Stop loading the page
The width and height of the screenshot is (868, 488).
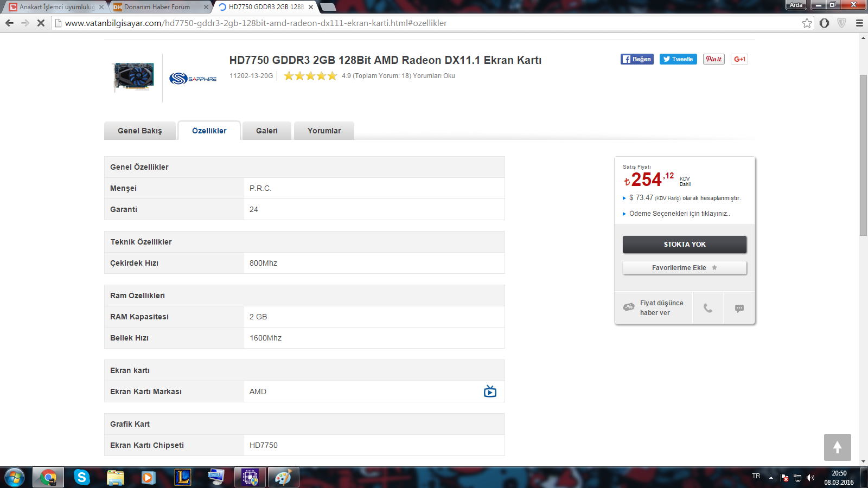pos(41,23)
